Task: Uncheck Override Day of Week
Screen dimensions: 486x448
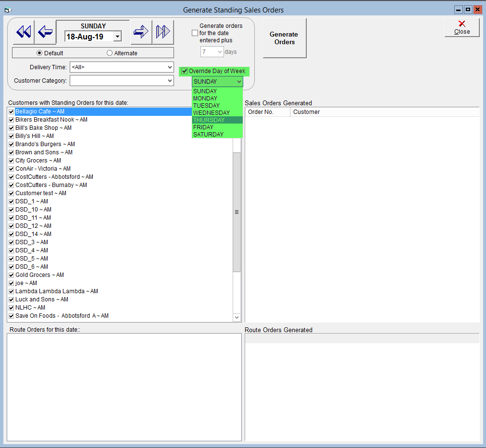Action: [x=185, y=71]
